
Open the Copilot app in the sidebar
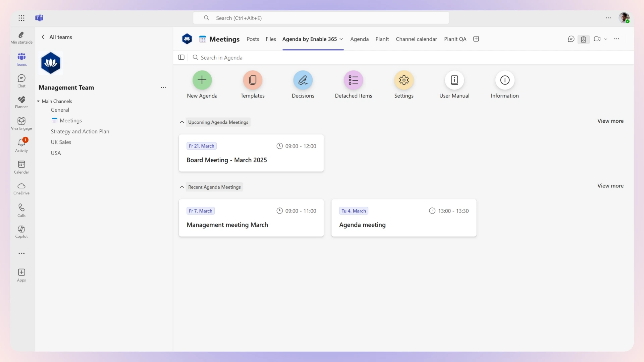[21, 232]
